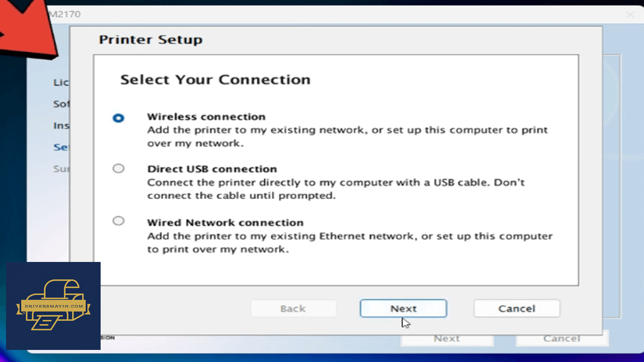Click the Cancel button in Printer Setup
Screen dimensions: 644x362
pyautogui.click(x=517, y=309)
